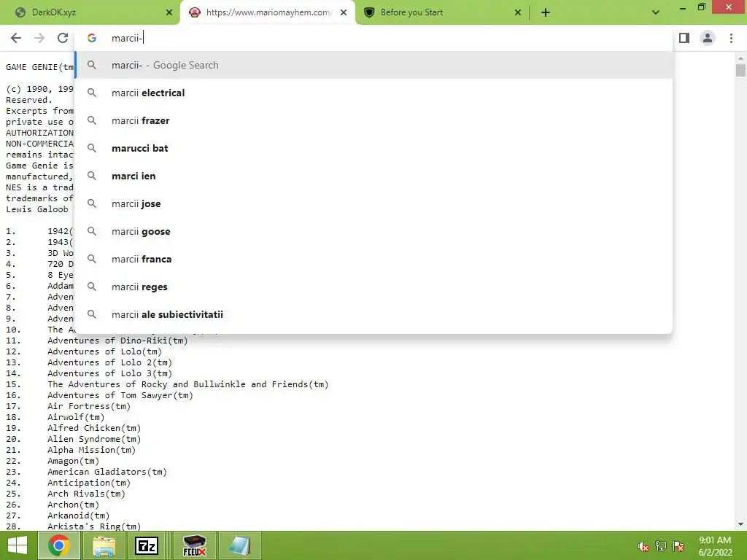
Task: Click "Arkista's Ring(tm)" entry
Action: click(94, 526)
